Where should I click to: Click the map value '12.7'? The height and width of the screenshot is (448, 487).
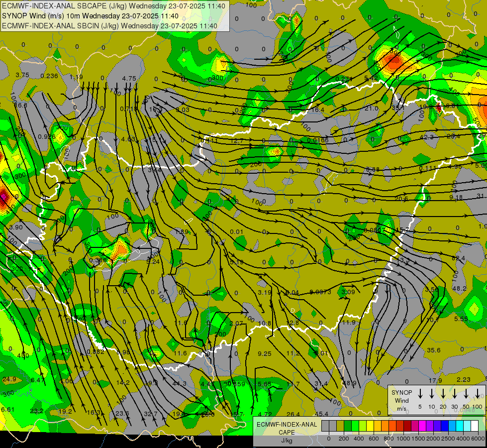pos(237,141)
